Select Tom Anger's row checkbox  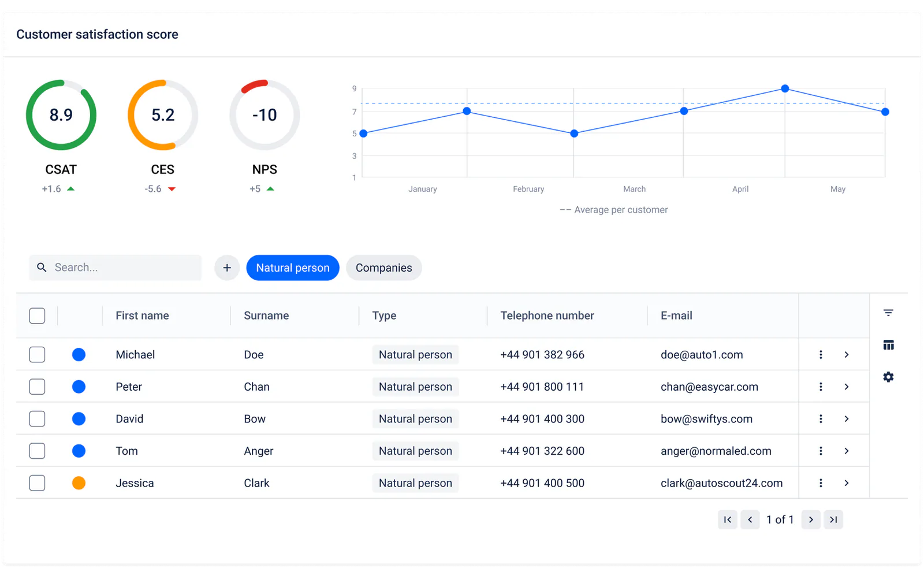tap(37, 451)
